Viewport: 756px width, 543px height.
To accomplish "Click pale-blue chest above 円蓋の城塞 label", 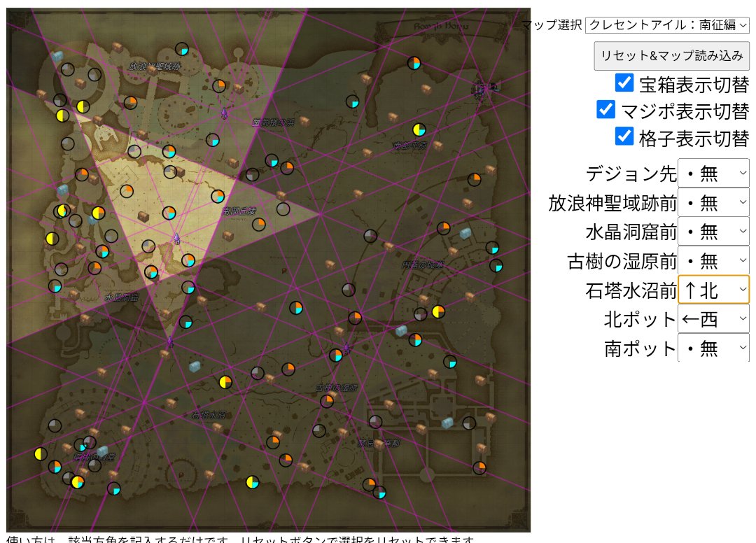I will coord(465,234).
